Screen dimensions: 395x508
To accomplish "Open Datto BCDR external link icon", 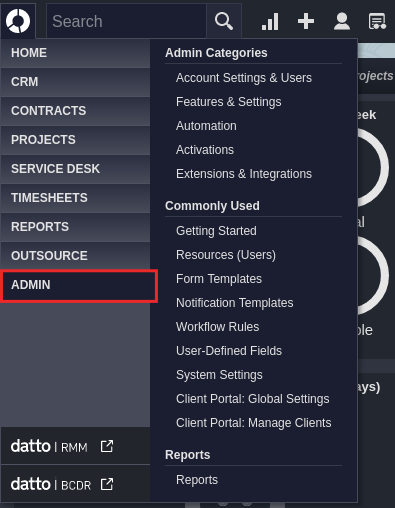I will pyautogui.click(x=107, y=484).
